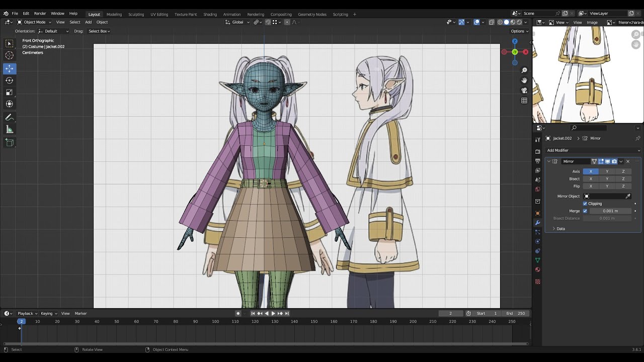Activate the Transform tool

click(x=10, y=104)
